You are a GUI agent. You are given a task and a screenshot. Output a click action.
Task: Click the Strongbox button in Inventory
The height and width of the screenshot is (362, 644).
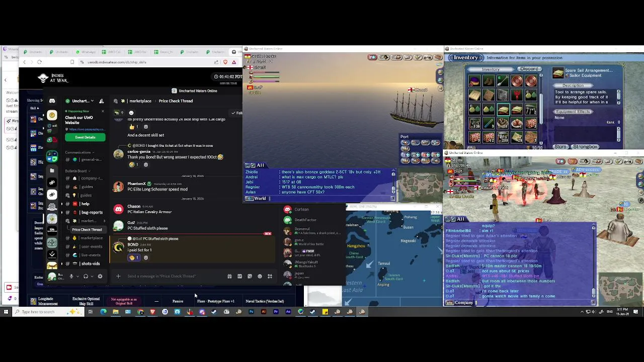tap(585, 147)
